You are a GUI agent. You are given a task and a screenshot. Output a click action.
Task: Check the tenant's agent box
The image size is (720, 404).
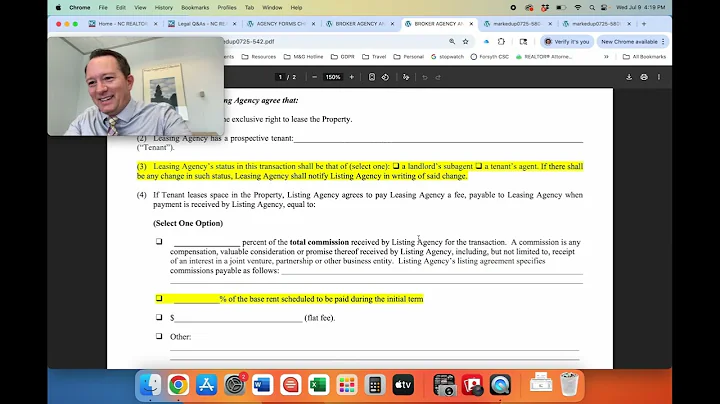pyautogui.click(x=478, y=166)
